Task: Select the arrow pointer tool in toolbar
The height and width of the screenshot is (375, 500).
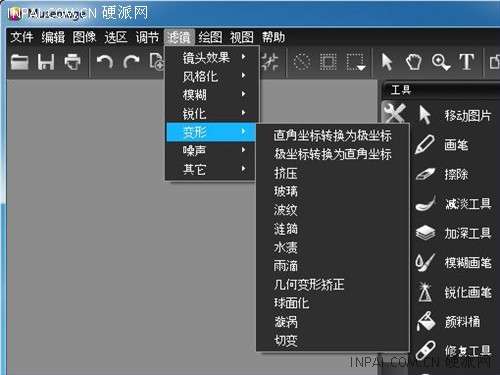Action: (387, 62)
